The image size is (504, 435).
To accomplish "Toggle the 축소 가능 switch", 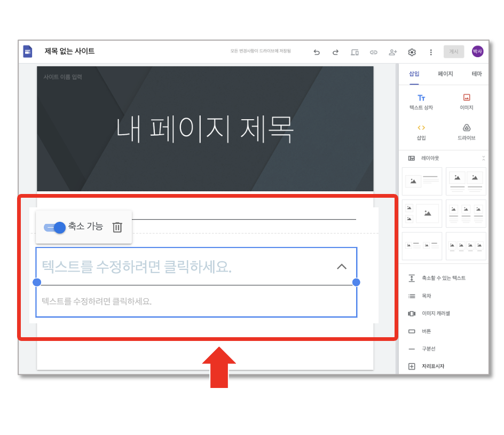I will (54, 228).
